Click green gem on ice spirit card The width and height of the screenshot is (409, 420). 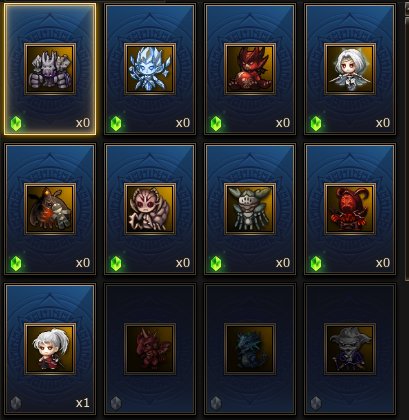coord(116,124)
